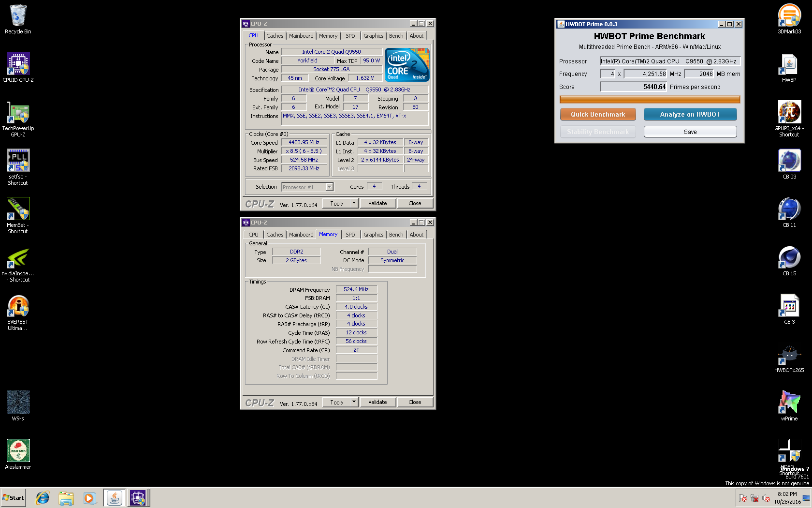Image resolution: width=812 pixels, height=508 pixels.
Task: Click DRAM Frequency value 524.6 MHz
Action: click(356, 289)
